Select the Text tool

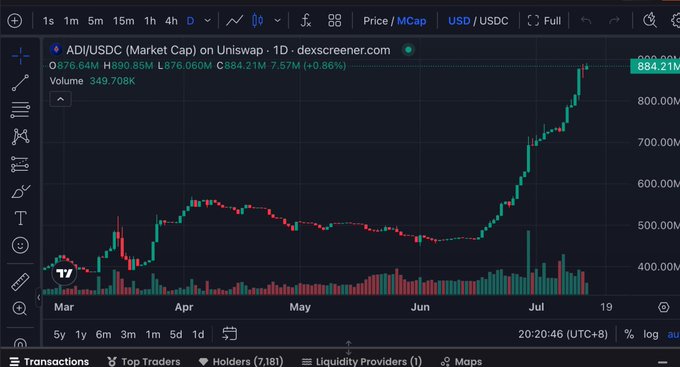click(20, 218)
